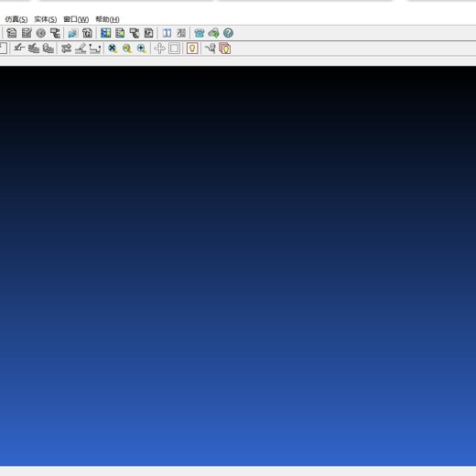Open the 帮助(H) menu

107,19
